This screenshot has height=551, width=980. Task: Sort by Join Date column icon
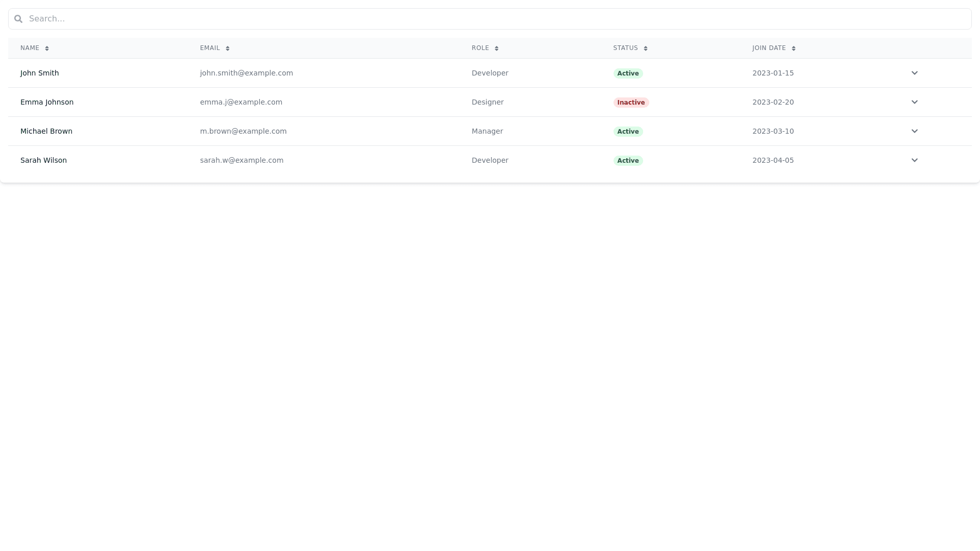click(x=794, y=48)
